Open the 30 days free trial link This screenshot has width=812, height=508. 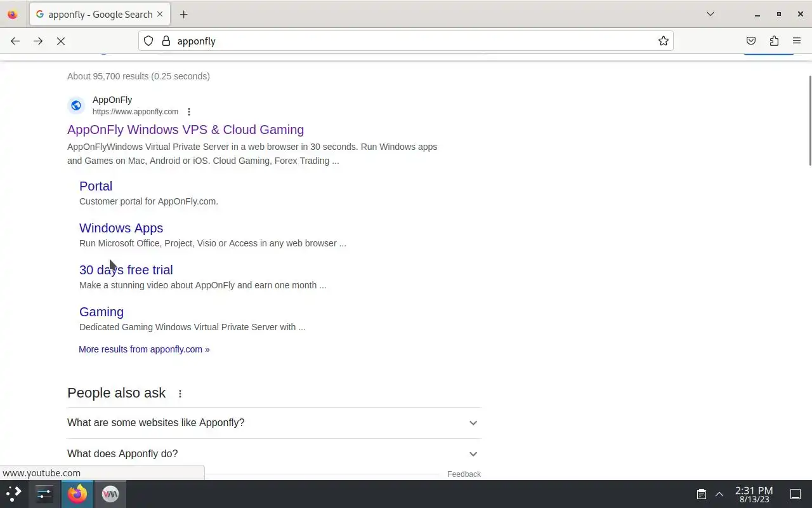click(x=126, y=270)
